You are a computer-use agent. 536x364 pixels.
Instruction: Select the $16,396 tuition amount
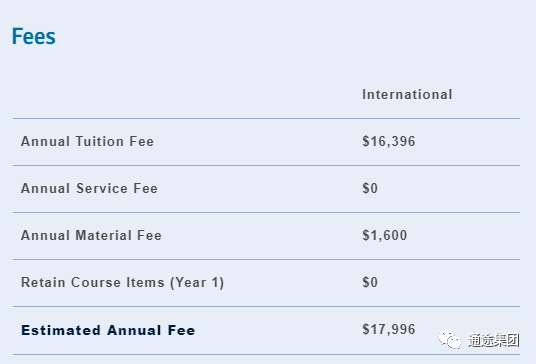pos(389,141)
